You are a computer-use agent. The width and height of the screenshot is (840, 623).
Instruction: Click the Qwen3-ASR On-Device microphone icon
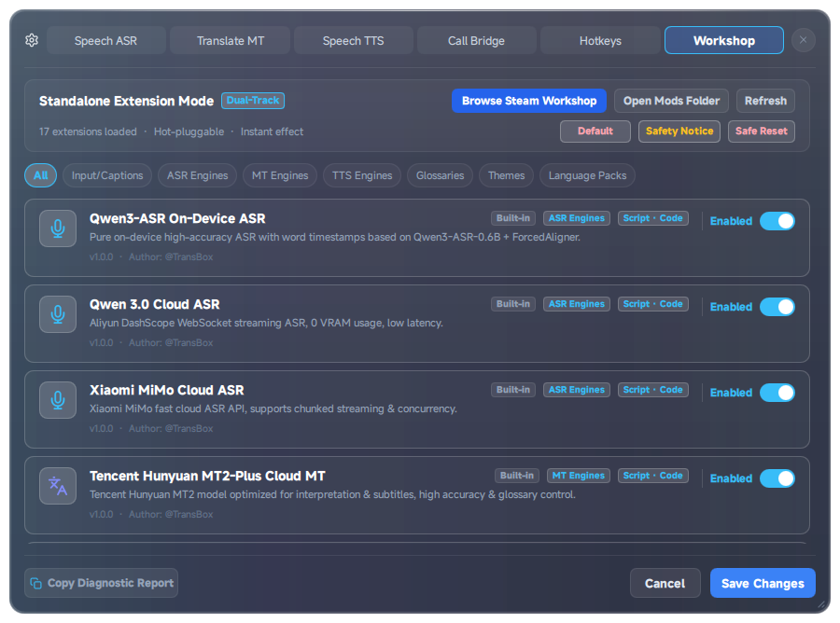(x=58, y=228)
